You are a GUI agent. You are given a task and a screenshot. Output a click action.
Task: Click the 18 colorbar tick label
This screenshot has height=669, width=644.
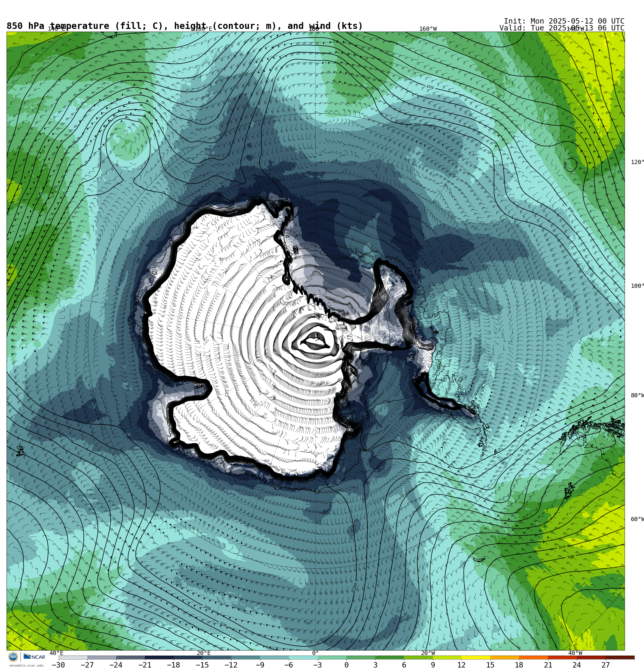tap(519, 665)
